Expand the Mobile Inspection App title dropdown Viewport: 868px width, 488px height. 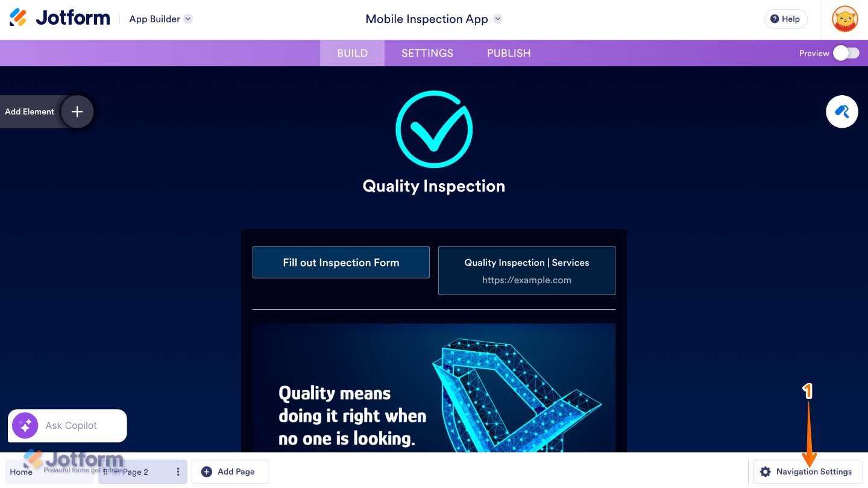pos(498,19)
